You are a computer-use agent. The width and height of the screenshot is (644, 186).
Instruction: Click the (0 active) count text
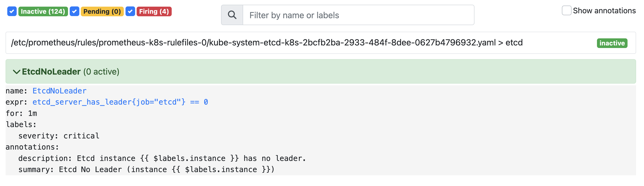(101, 72)
